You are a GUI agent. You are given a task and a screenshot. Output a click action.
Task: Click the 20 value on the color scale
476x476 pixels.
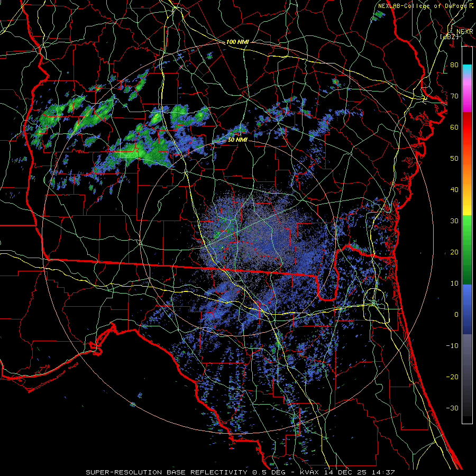coord(454,252)
